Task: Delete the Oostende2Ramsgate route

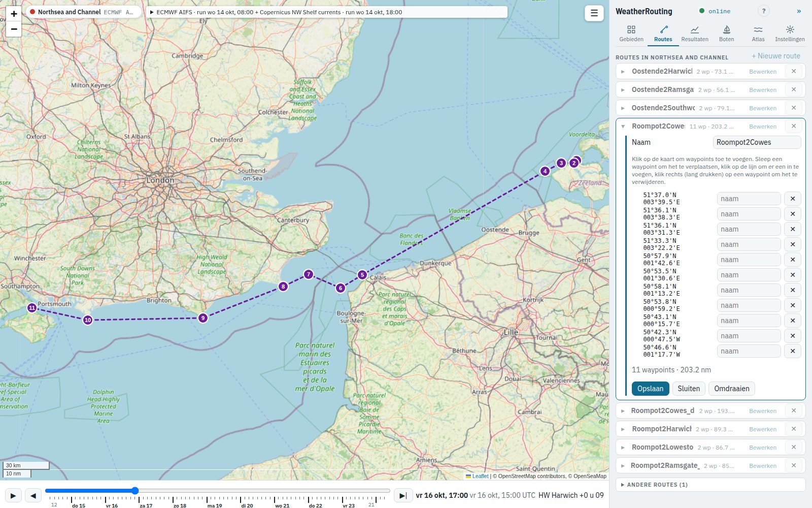Action: [794, 89]
